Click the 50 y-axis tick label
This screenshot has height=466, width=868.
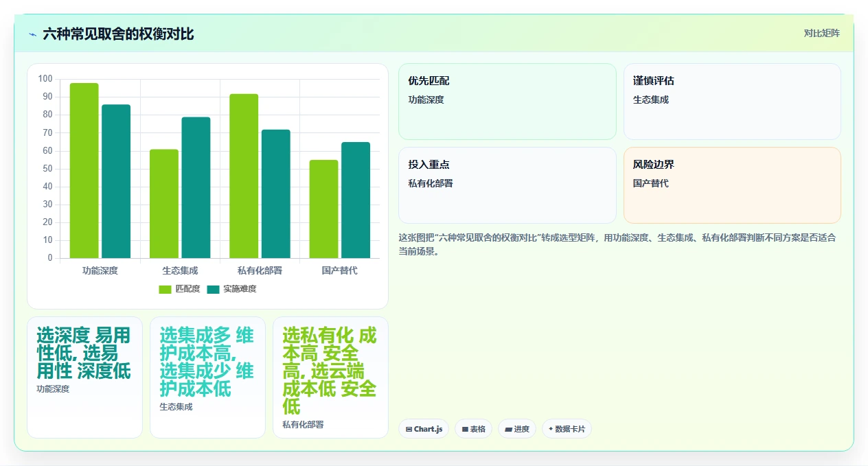[47, 169]
